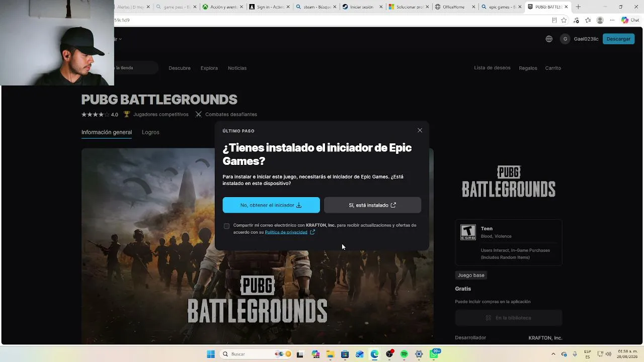The width and height of the screenshot is (644, 362).
Task: Enable sharing email with KRAFTON checkbox
Action: point(226,226)
